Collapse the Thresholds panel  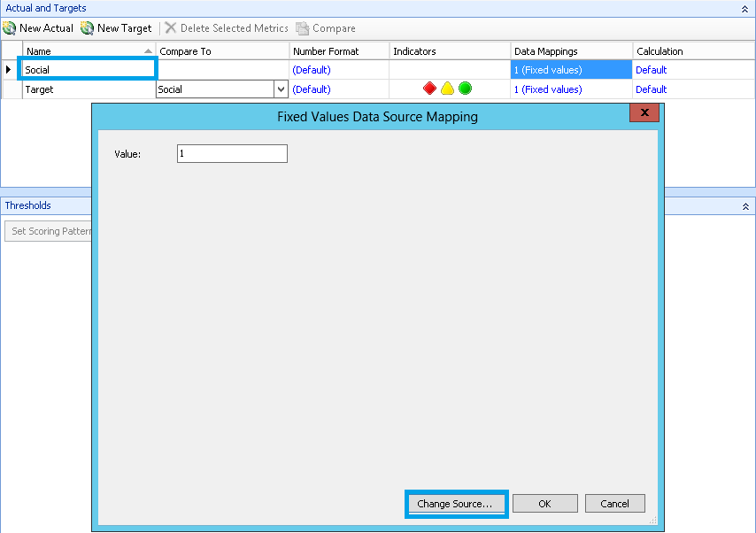[744, 205]
